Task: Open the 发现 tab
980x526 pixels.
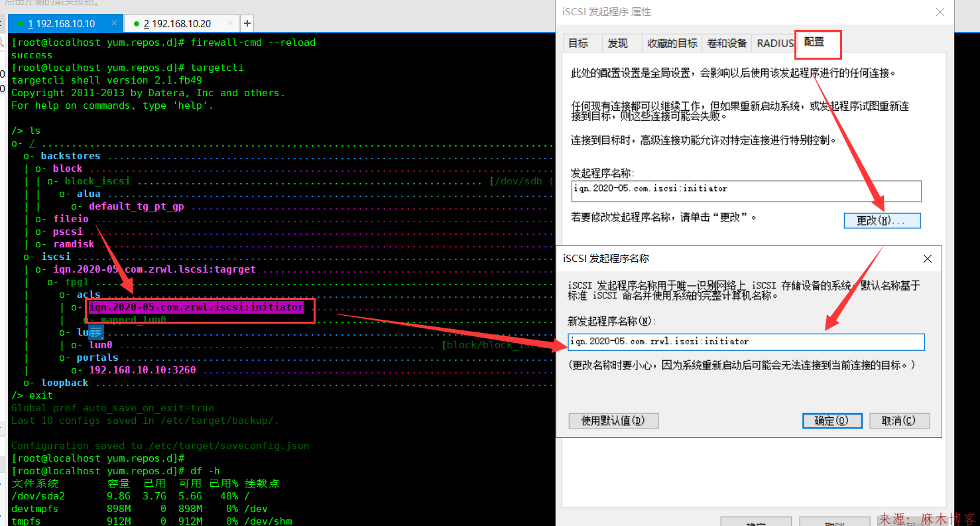Action: click(x=618, y=43)
